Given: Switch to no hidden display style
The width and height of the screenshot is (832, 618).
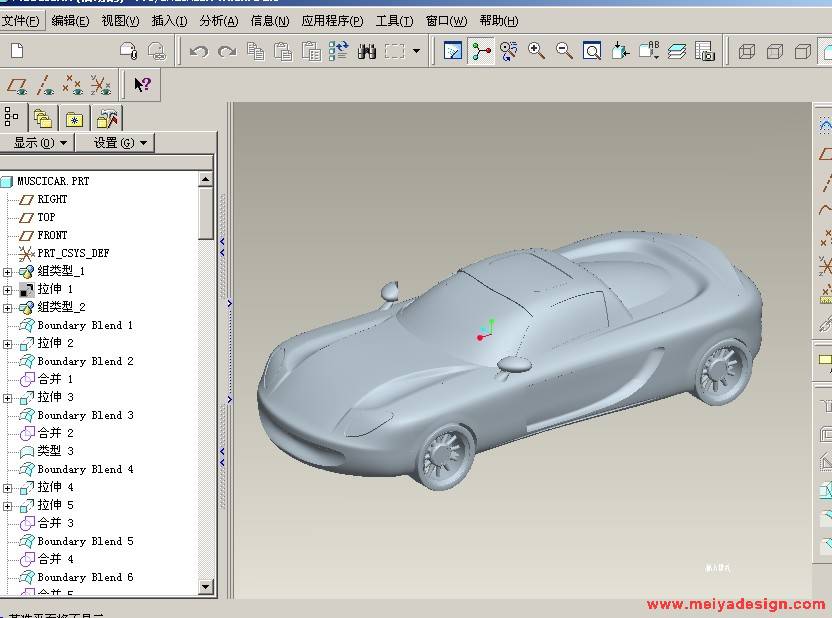Looking at the screenshot, I should [803, 51].
